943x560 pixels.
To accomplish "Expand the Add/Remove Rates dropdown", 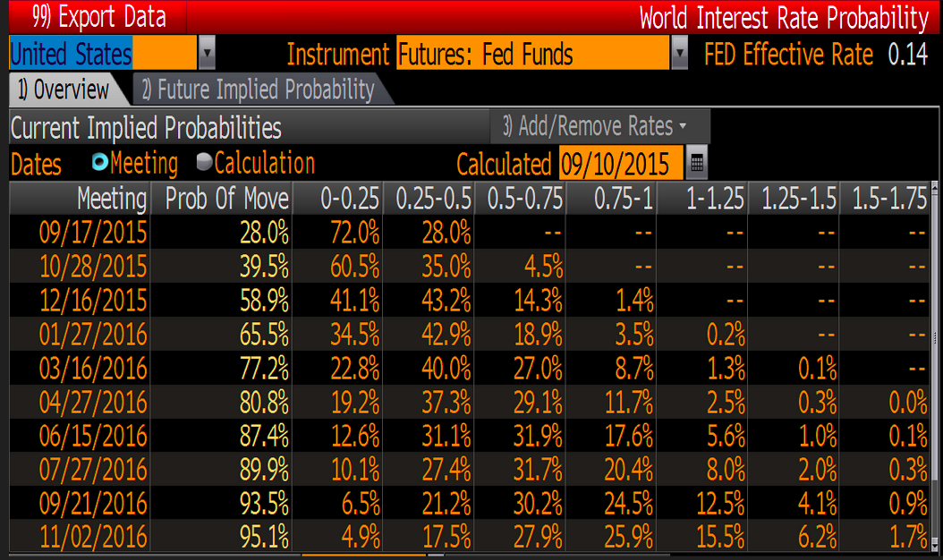I will coord(600,126).
